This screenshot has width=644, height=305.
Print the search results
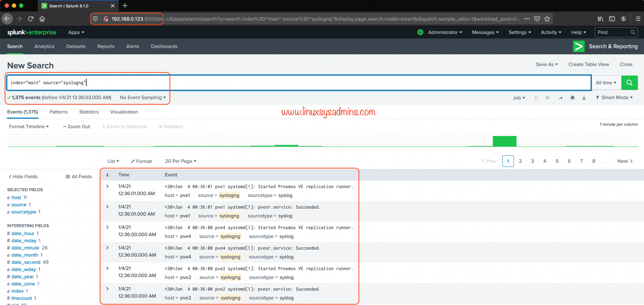click(x=572, y=97)
